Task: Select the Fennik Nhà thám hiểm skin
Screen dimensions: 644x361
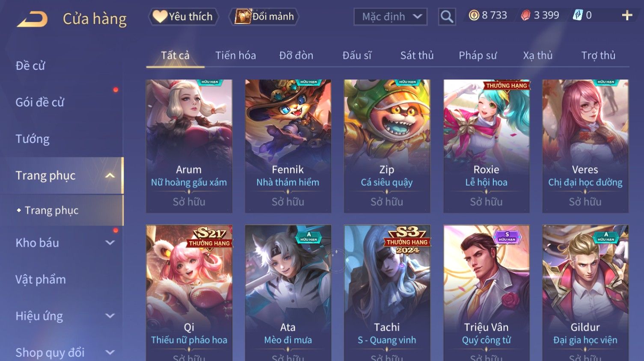Action: [x=288, y=146]
